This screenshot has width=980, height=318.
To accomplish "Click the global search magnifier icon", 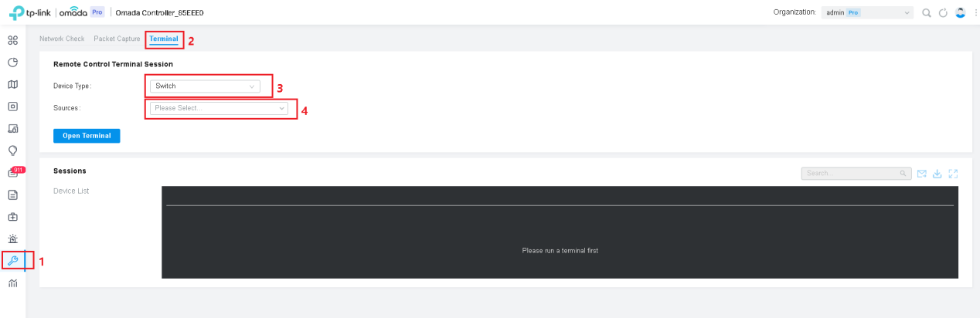I will (926, 12).
